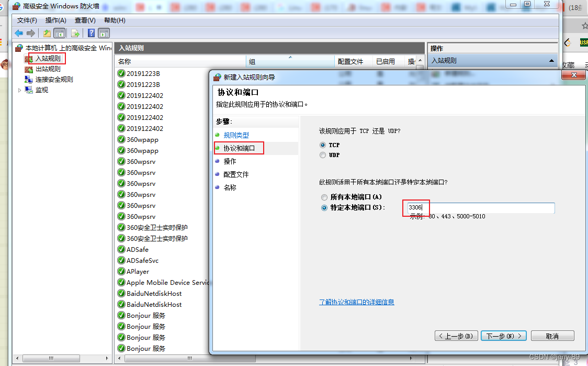Viewport: 588px width, 366px height.
Task: Sort by the 已启用 column header
Action: 389,62
